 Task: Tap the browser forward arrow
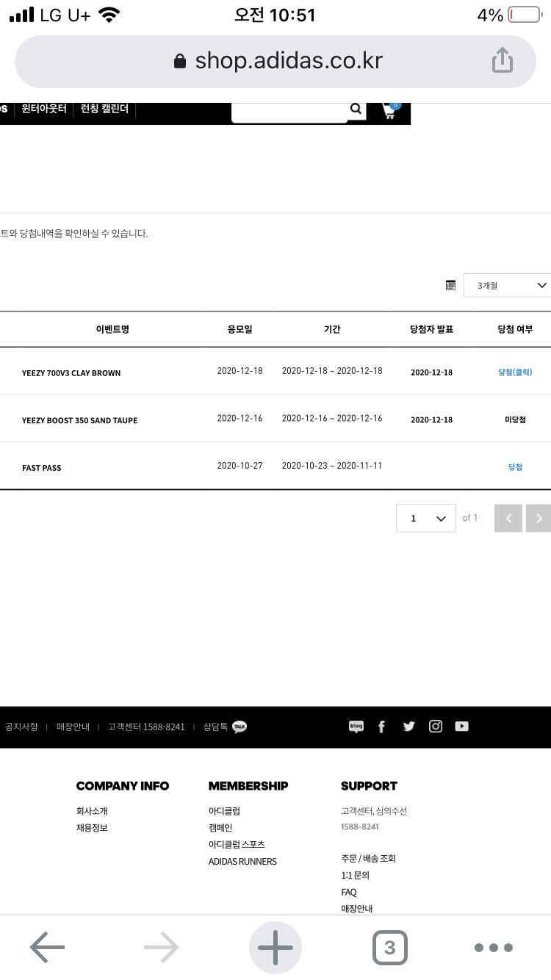click(x=162, y=948)
